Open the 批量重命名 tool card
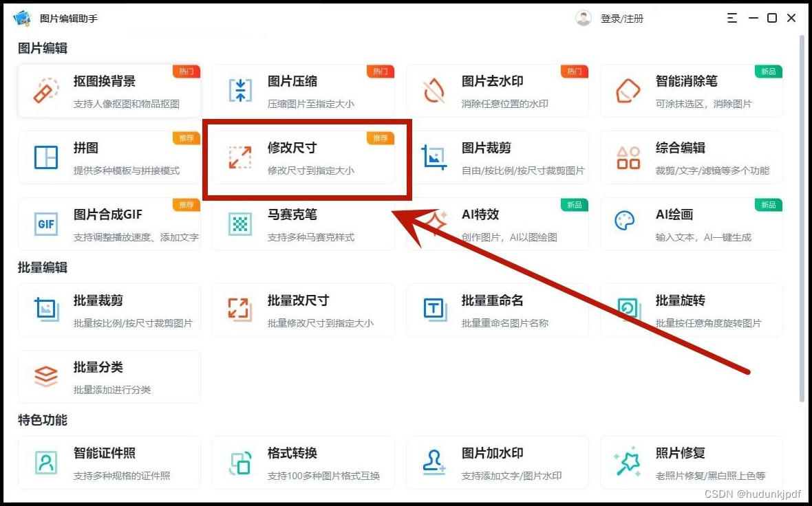Image resolution: width=812 pixels, height=506 pixels. (497, 310)
